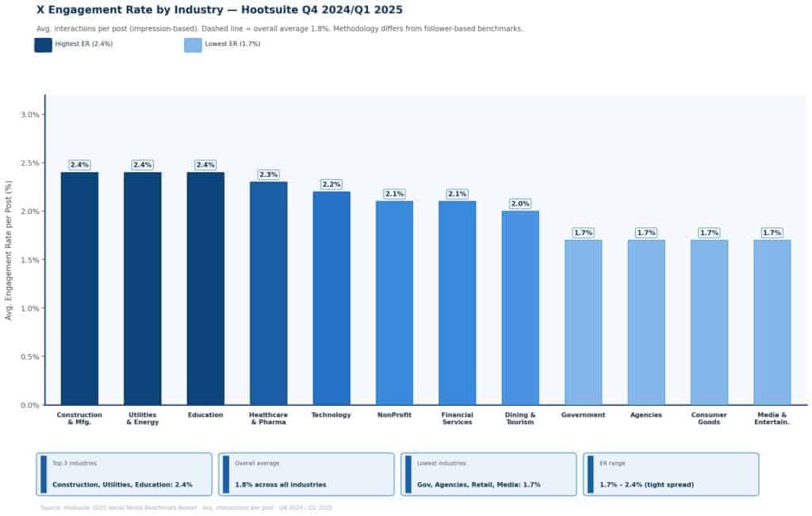Select the Consumer Goods bar

coord(709,323)
